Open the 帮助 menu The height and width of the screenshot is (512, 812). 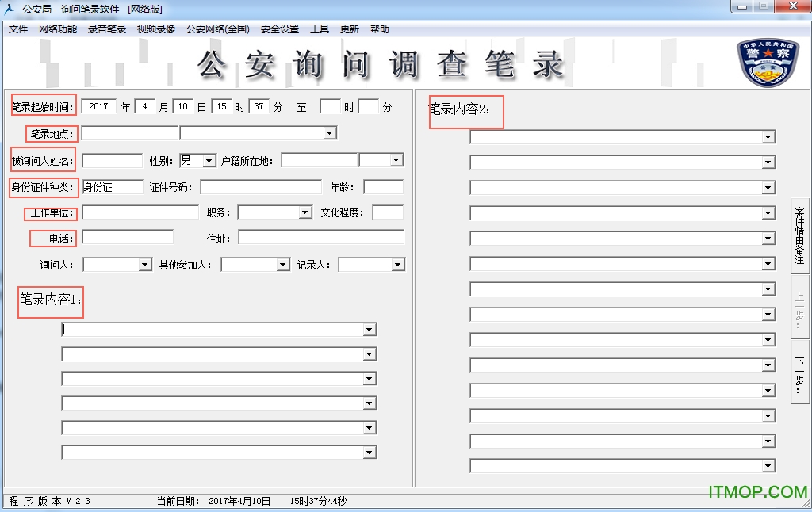click(x=379, y=29)
